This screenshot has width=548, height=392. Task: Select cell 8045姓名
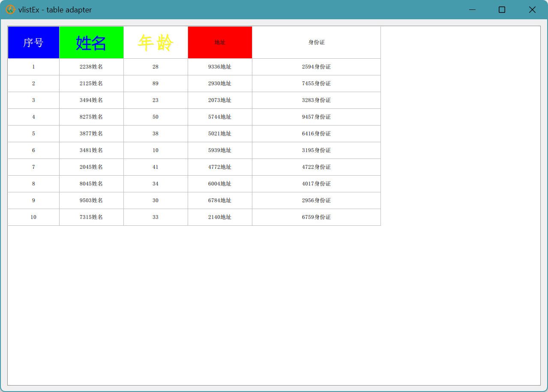point(91,184)
